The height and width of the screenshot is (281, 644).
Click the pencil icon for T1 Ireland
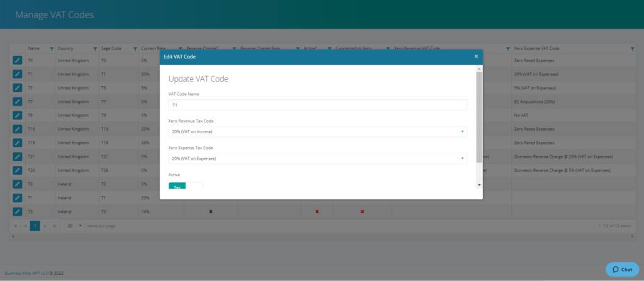(x=17, y=197)
